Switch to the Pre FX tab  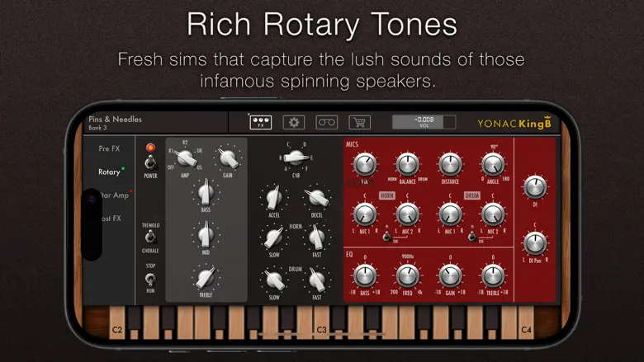coord(109,148)
